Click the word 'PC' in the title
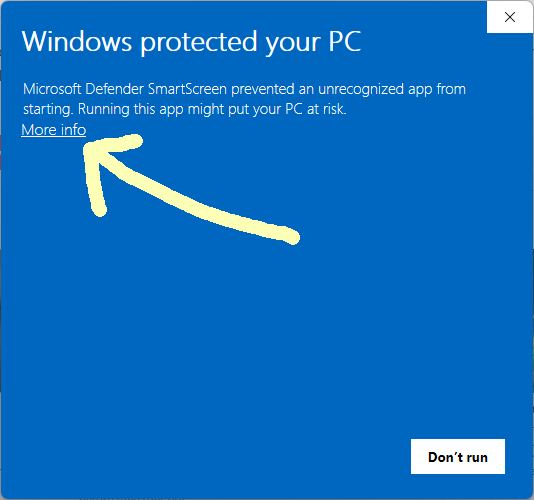Screen dimensions: 534x500 [x=345, y=41]
